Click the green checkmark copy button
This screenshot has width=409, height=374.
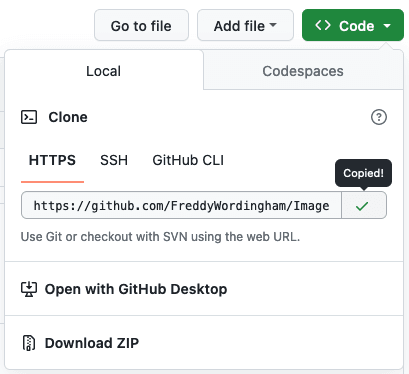coord(364,205)
